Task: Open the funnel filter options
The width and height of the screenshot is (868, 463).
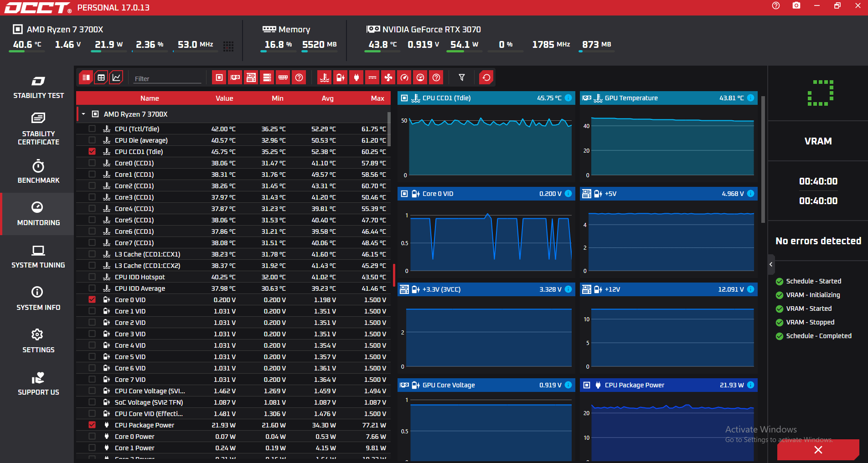Action: click(462, 77)
